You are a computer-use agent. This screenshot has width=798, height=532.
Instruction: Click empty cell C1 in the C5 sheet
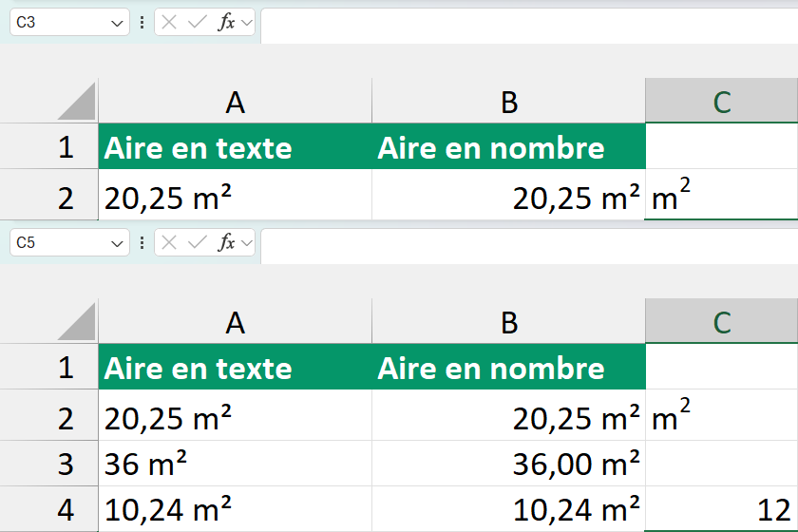pyautogui.click(x=722, y=367)
